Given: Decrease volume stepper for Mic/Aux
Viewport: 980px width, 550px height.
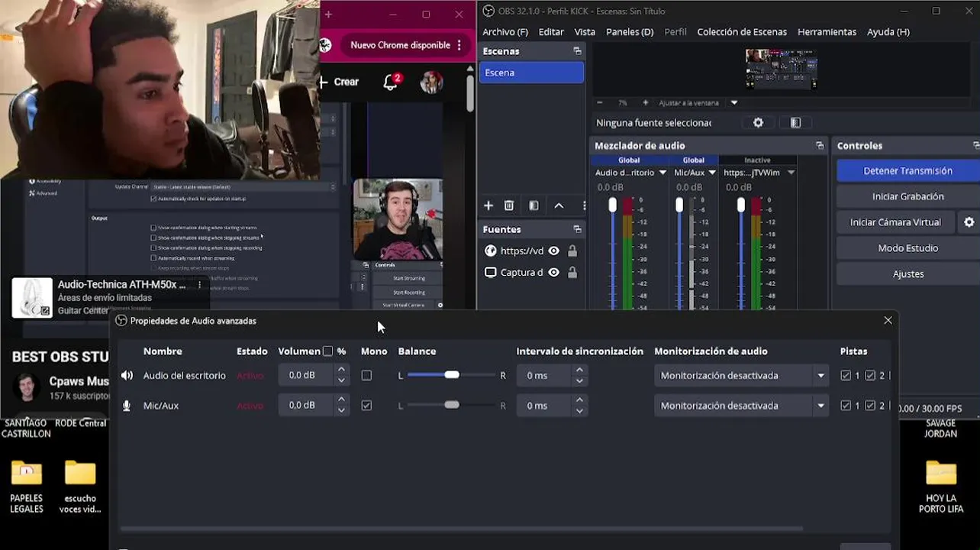Looking at the screenshot, I should click(341, 411).
